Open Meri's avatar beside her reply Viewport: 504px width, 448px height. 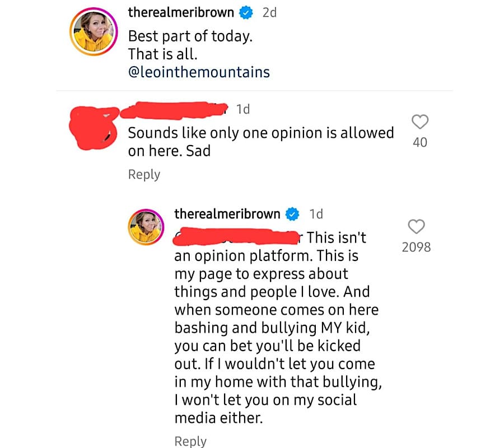(146, 226)
